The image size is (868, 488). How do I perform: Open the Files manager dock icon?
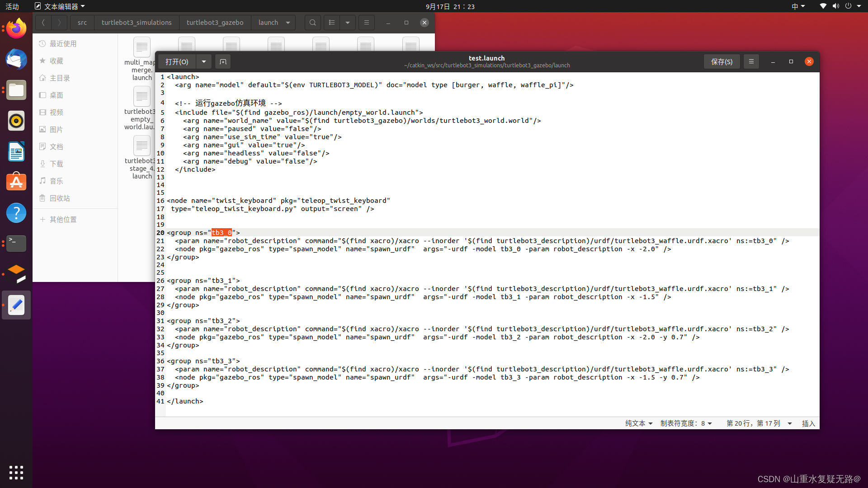[x=16, y=90]
